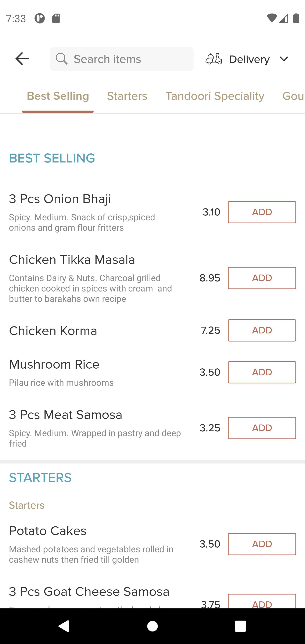Open Chicken Tikka Masala item details
The height and width of the screenshot is (644, 305).
(72, 260)
